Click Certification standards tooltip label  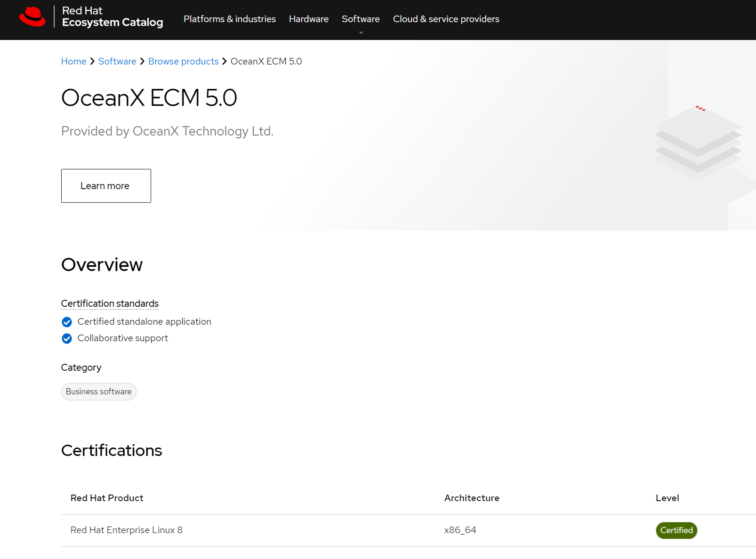coord(110,303)
